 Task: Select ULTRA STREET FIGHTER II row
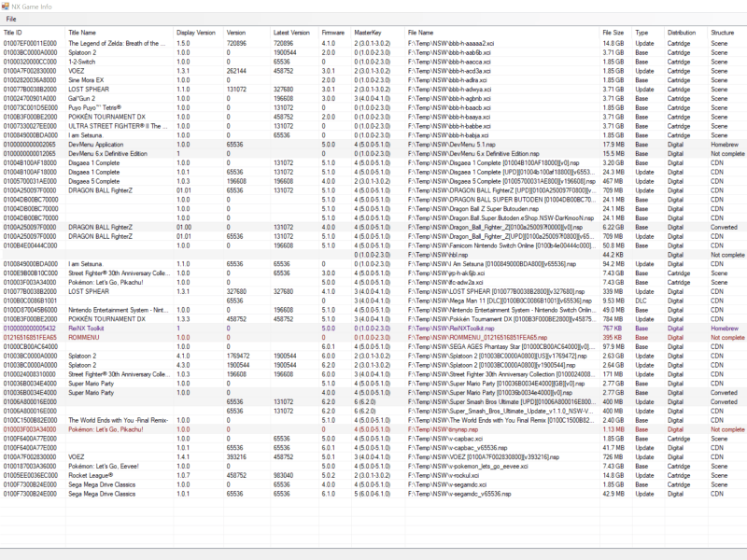coord(373,126)
